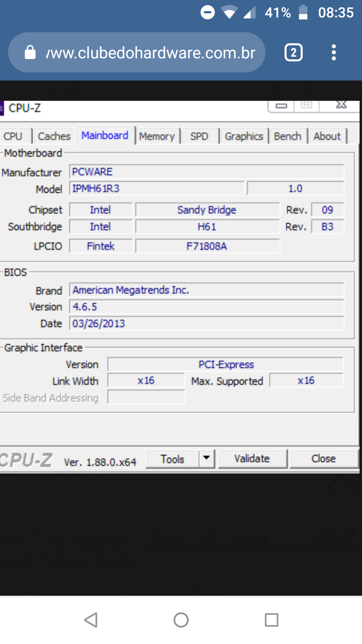Click the Validate button

click(252, 459)
